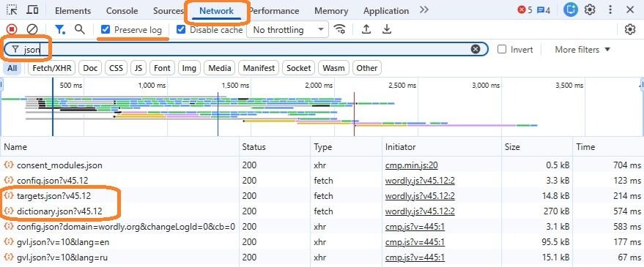Show the 5 console errors
Viewport: 644px width, 267px height.
click(525, 10)
